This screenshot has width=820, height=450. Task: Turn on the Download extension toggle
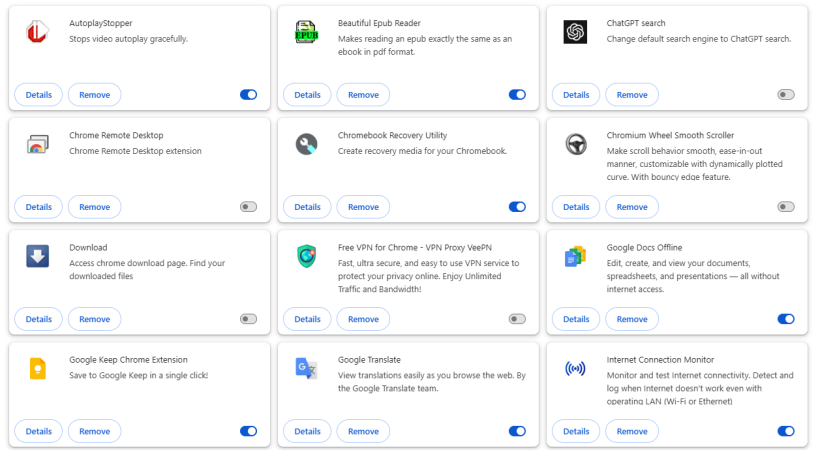point(248,319)
